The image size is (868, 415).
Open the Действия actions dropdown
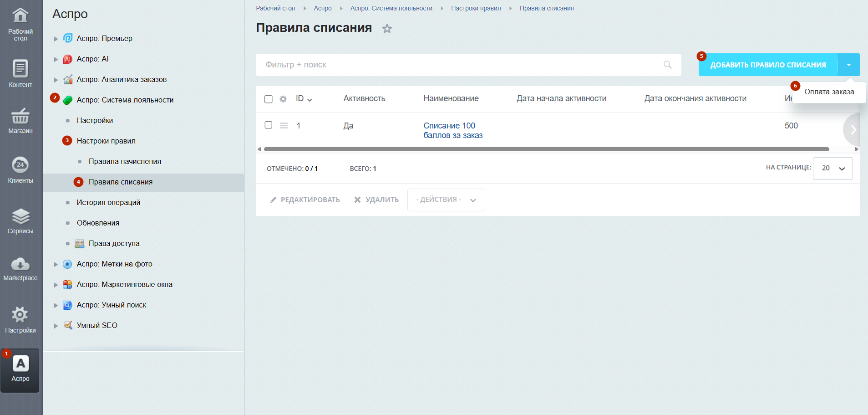(445, 200)
